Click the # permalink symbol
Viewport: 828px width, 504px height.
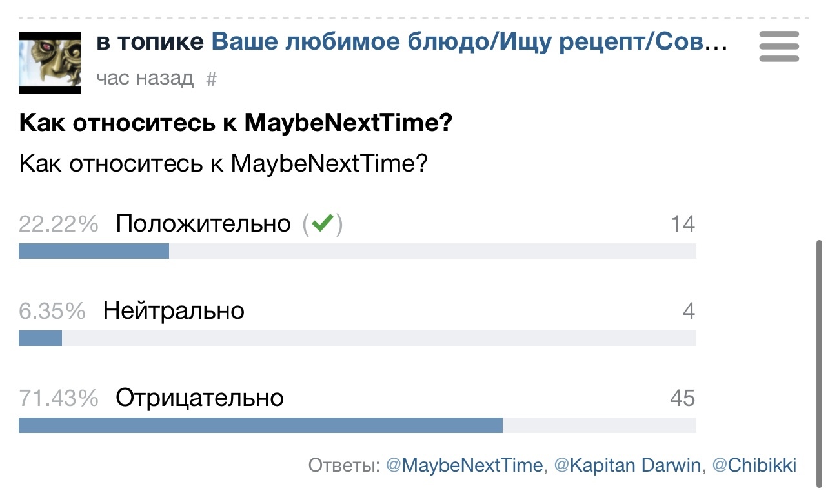click(211, 79)
